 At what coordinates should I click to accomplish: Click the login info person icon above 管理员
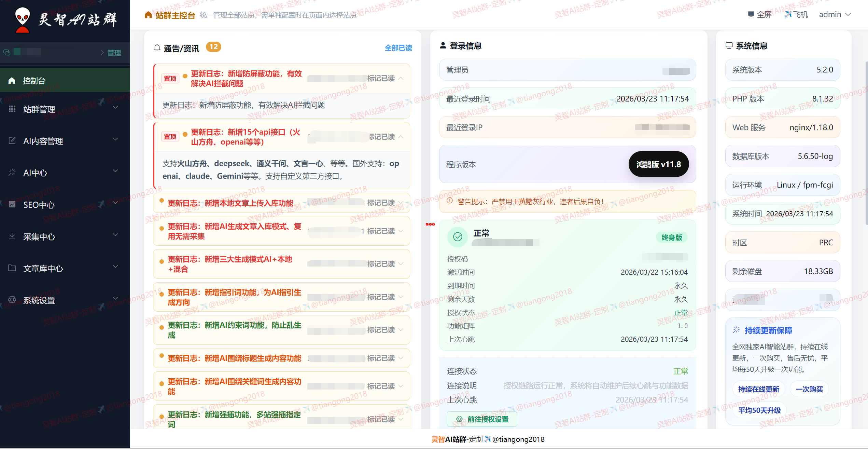click(444, 45)
